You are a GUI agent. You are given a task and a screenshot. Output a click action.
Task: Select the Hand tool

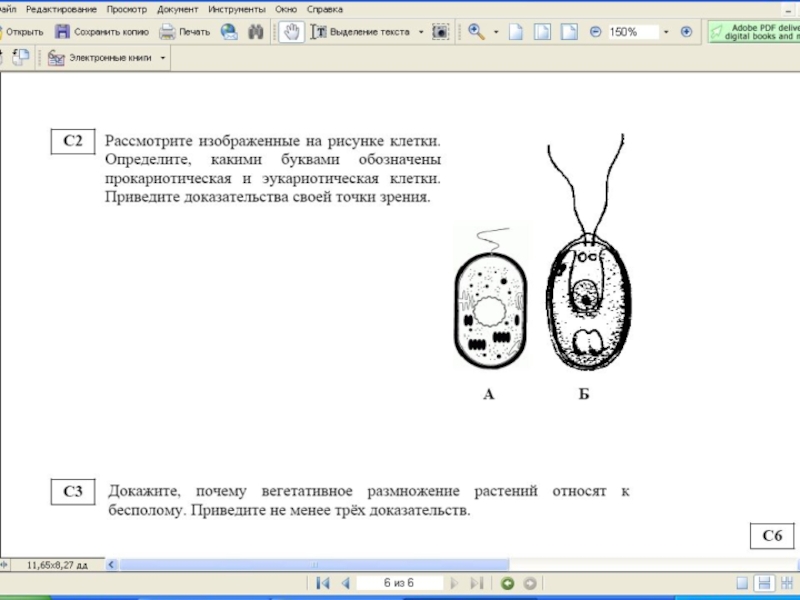tap(291, 32)
